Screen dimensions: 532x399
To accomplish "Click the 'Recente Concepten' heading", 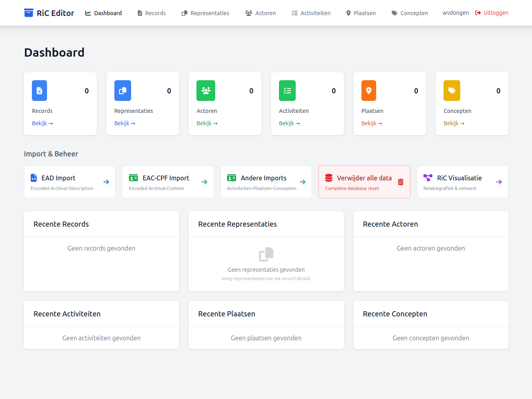I will pos(395,314).
